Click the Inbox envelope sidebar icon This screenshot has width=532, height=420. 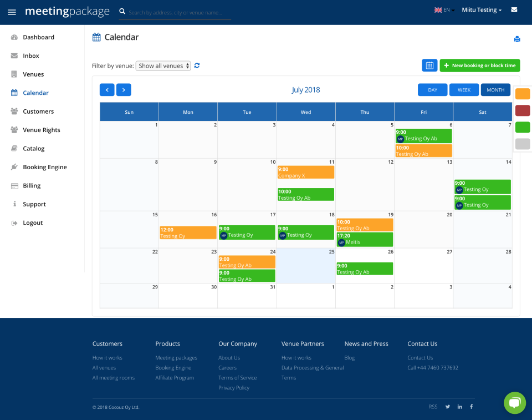14,55
